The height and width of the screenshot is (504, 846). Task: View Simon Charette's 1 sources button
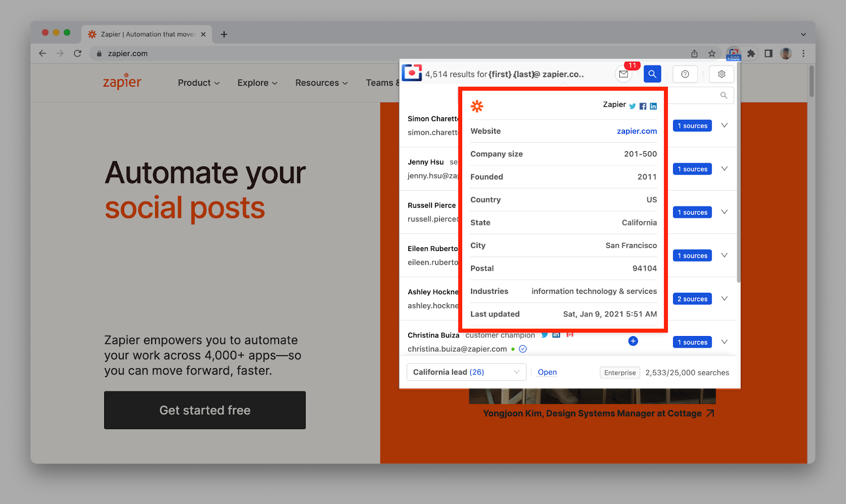pos(692,126)
